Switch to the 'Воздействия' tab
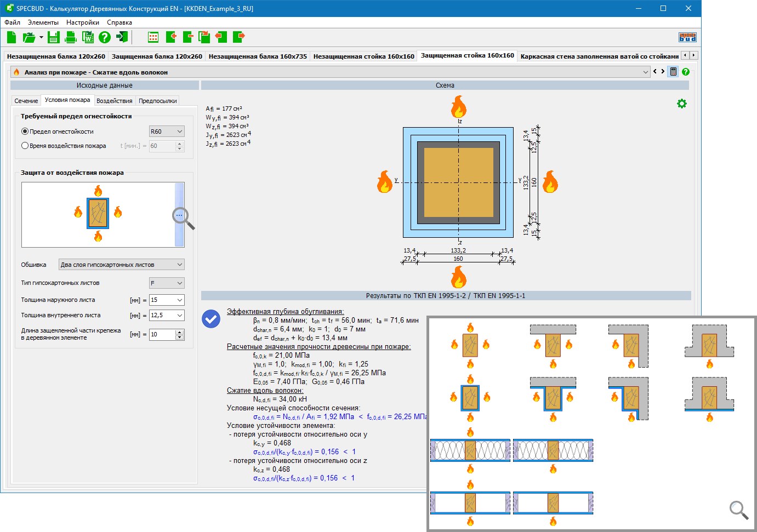The height and width of the screenshot is (532, 757). [114, 101]
